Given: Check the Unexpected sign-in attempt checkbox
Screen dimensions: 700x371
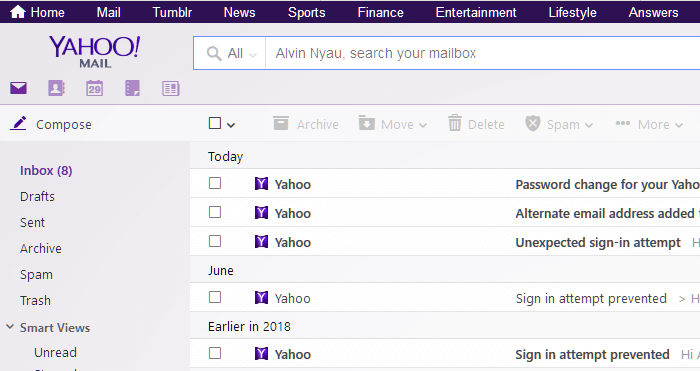Looking at the screenshot, I should (215, 241).
